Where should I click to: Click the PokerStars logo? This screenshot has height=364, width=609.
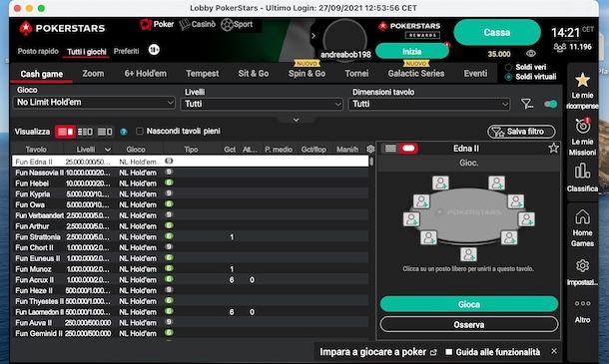pos(62,28)
